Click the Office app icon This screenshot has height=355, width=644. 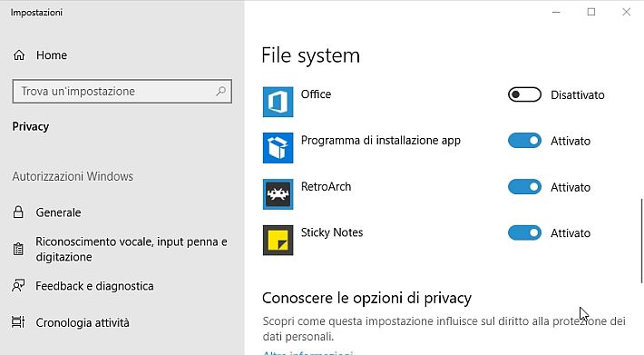[x=278, y=102]
